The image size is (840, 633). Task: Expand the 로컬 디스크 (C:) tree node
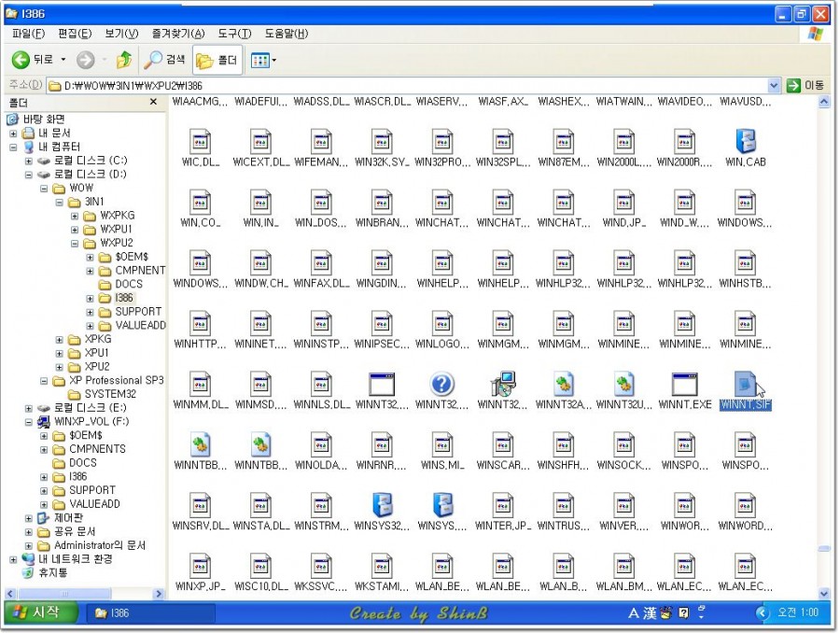pos(28,161)
